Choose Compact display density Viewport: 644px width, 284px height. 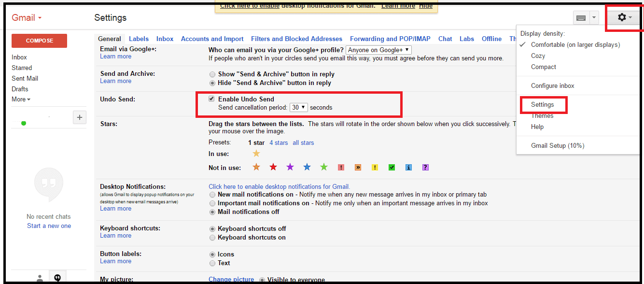tap(544, 67)
